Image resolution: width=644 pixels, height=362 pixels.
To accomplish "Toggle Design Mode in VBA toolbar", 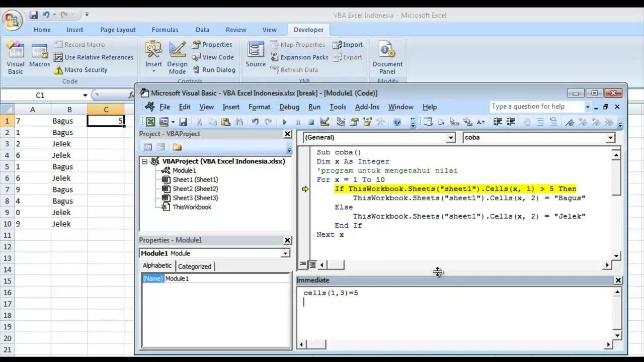I will [x=324, y=122].
